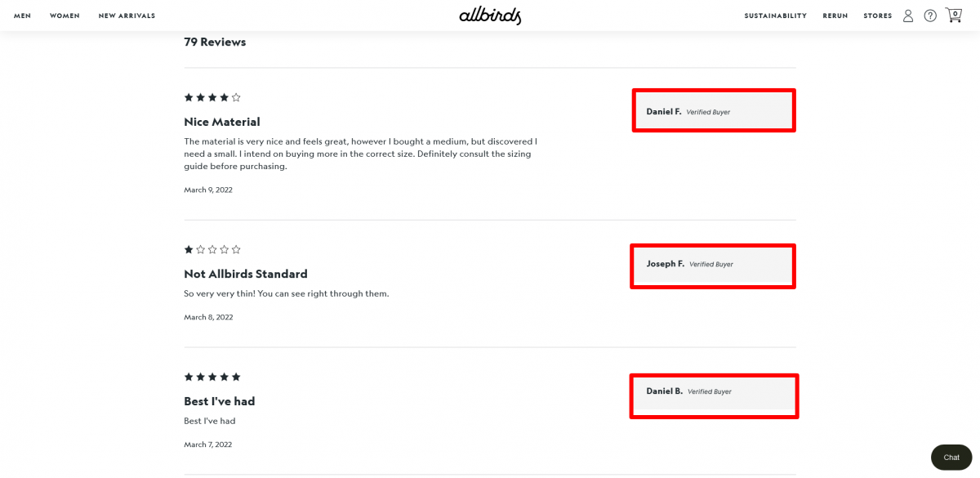Open the WOMEN menu
This screenshot has width=980, height=478.
click(65, 15)
